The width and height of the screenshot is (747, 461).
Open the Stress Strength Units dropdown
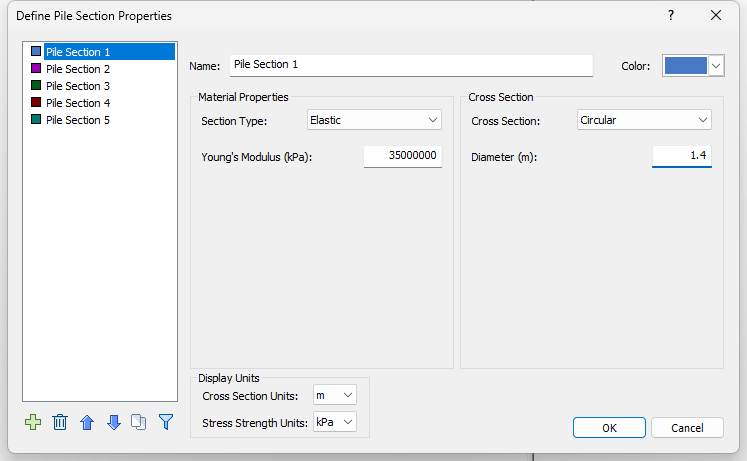click(x=334, y=422)
